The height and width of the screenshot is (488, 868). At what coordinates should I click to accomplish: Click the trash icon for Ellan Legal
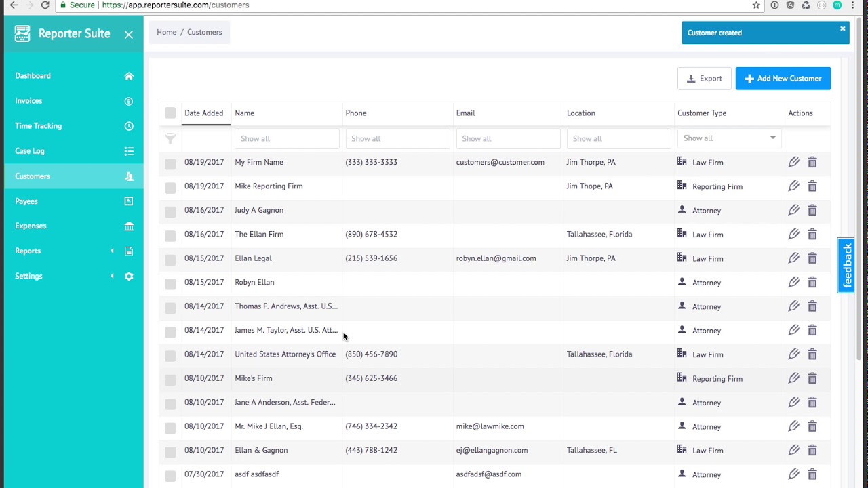coord(812,258)
